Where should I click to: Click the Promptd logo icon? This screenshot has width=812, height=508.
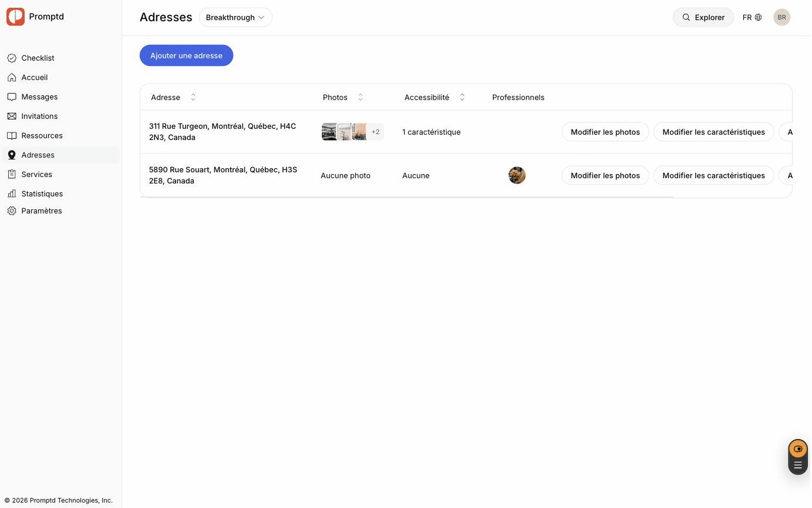pos(15,17)
